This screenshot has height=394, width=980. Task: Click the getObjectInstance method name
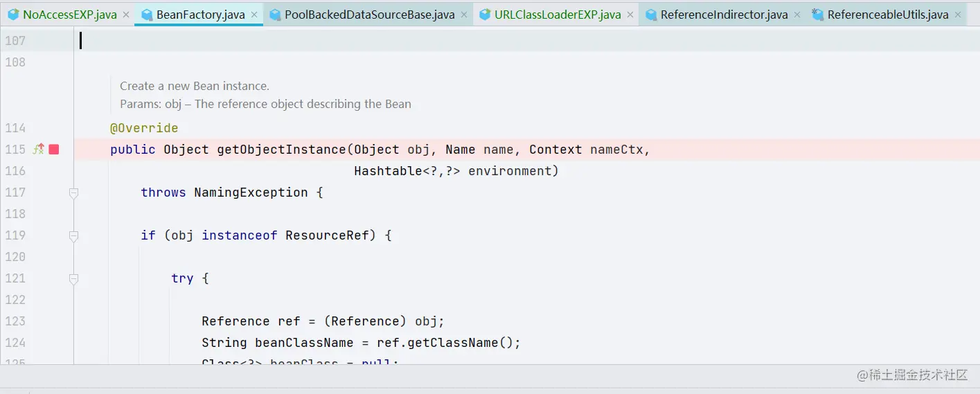tap(282, 150)
